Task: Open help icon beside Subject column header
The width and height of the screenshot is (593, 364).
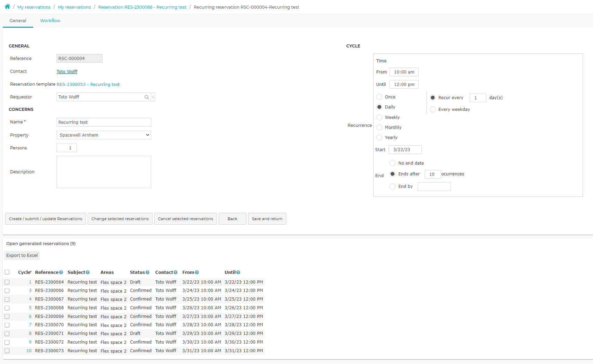Action: 88,272
